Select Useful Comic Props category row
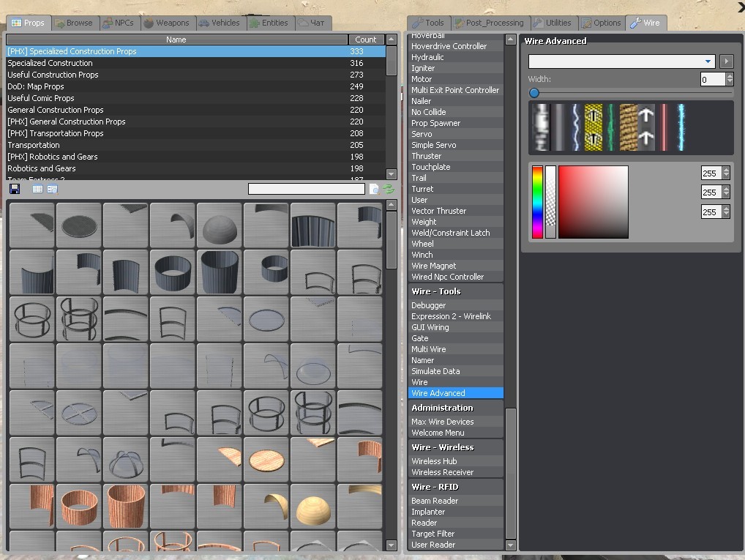The height and width of the screenshot is (560, 745). [x=41, y=98]
